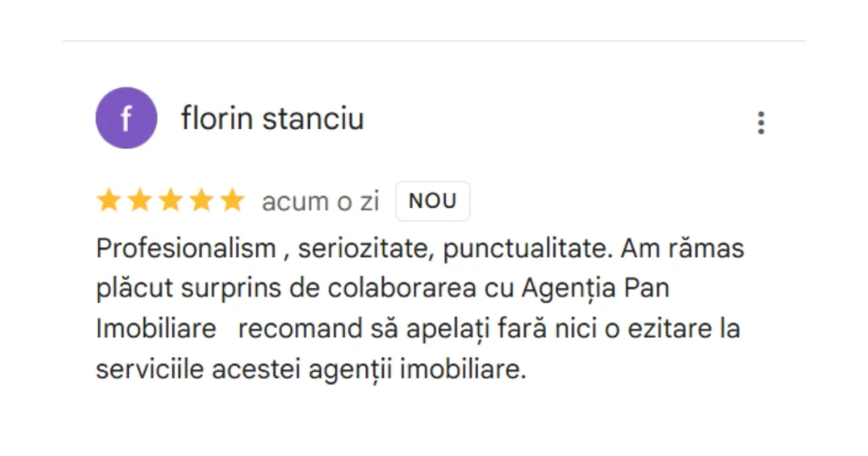Click the word "serviciile" on the last line
Image resolution: width=868 pixels, height=456 pixels.
[146, 369]
